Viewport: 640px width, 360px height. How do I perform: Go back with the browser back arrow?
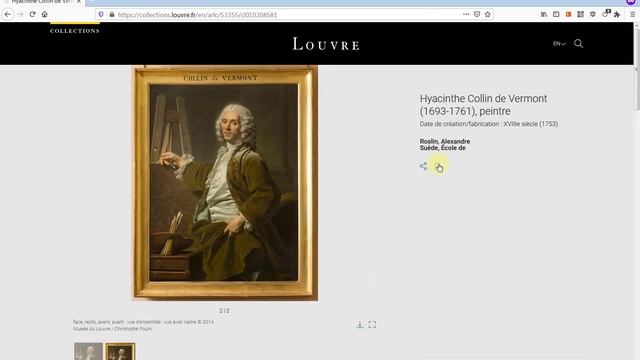point(8,14)
